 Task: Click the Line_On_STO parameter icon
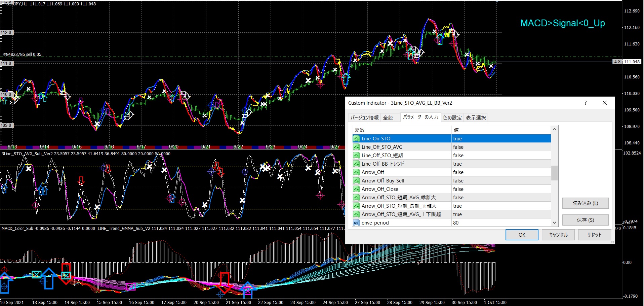coord(356,138)
